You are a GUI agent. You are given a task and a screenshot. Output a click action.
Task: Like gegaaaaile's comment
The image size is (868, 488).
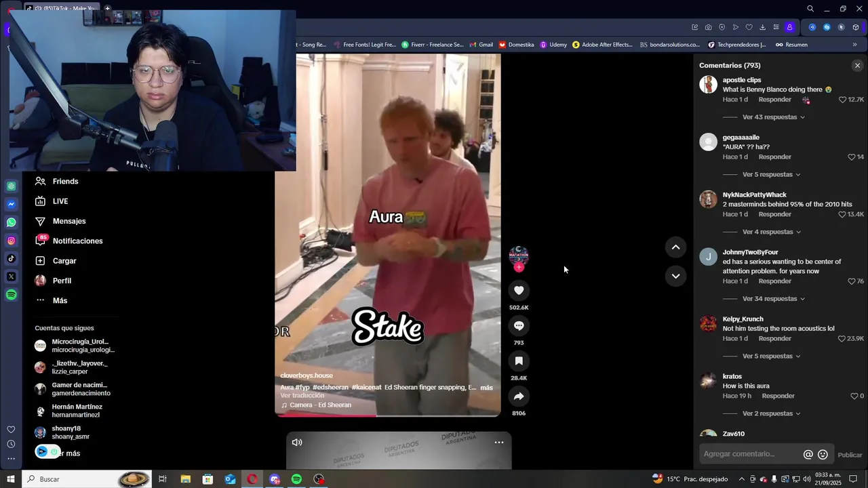852,157
